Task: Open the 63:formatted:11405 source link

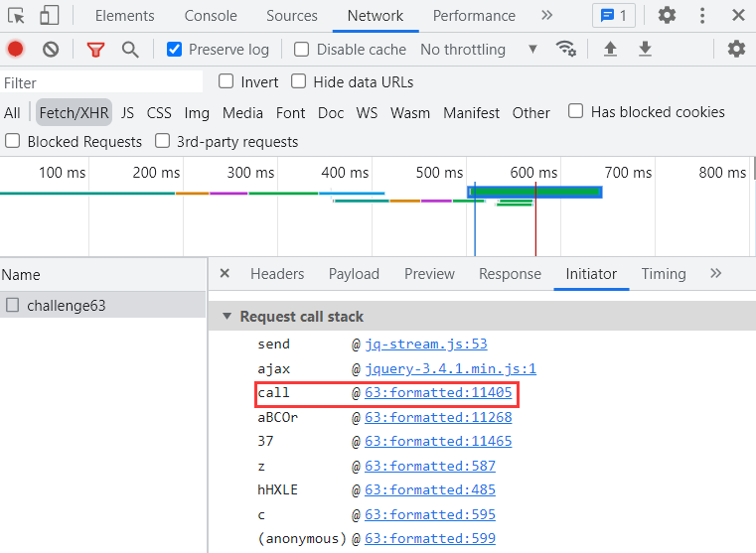Action: tap(438, 393)
